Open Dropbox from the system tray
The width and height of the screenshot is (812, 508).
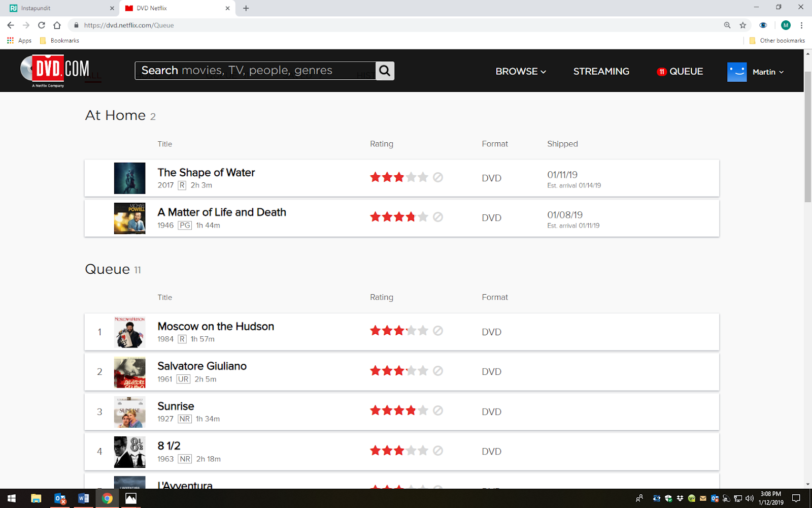680,498
